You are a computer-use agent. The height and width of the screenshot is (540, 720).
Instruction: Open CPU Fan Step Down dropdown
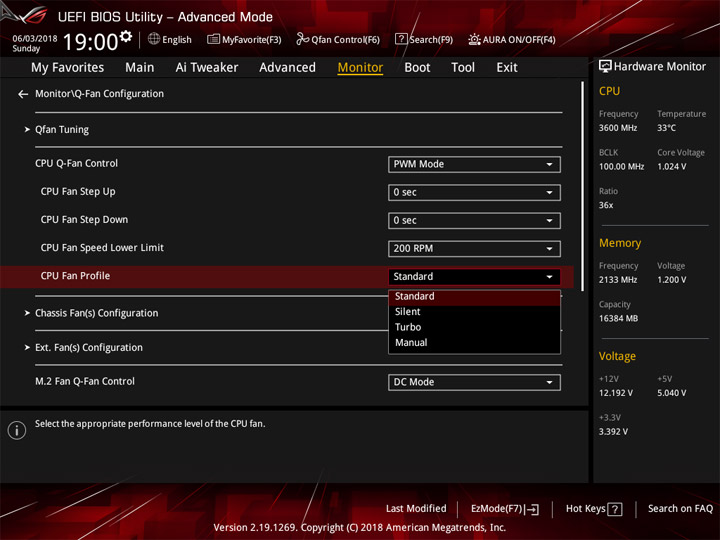474,220
